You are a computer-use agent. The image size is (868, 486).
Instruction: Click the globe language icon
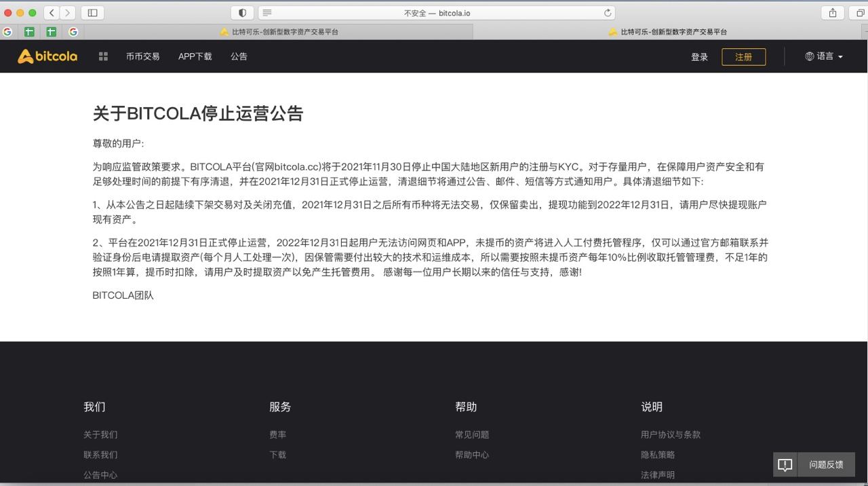pos(809,56)
